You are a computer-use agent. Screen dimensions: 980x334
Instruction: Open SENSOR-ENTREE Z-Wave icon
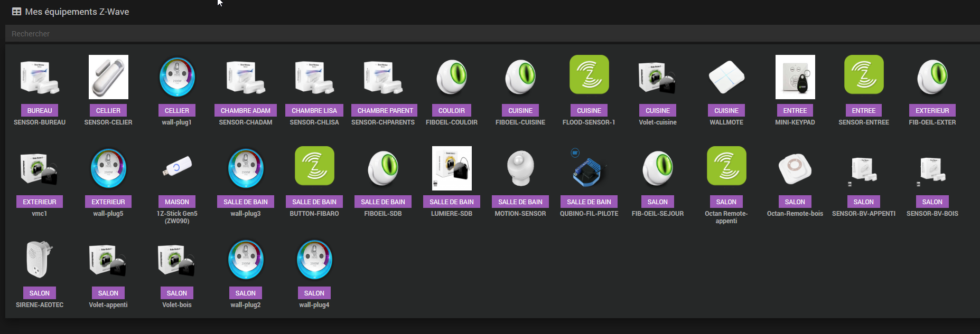click(x=864, y=75)
